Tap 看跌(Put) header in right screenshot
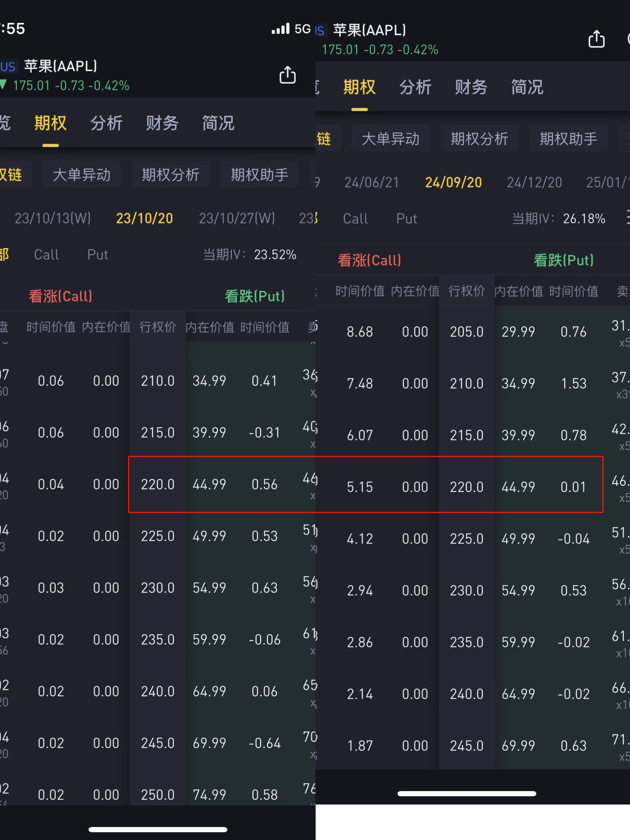The height and width of the screenshot is (840, 630). click(x=564, y=261)
